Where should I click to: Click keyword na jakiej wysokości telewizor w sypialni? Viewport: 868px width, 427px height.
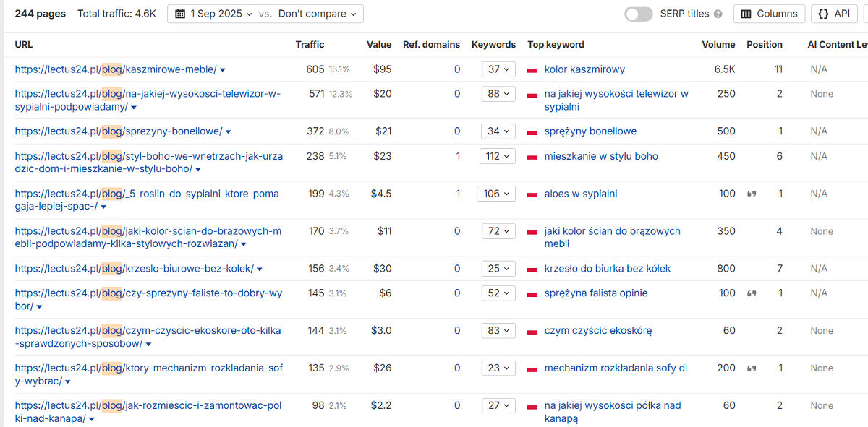click(x=616, y=100)
